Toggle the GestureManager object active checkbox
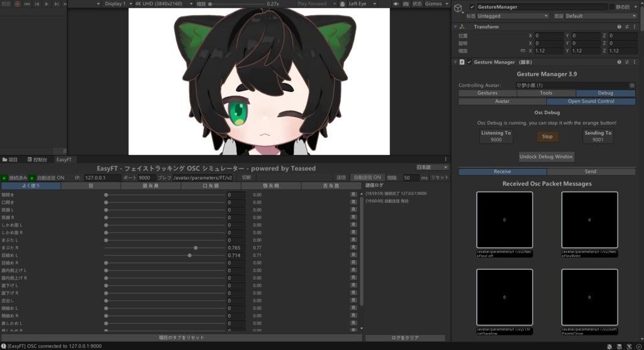Viewport: 644px width, 350px height. [472, 7]
